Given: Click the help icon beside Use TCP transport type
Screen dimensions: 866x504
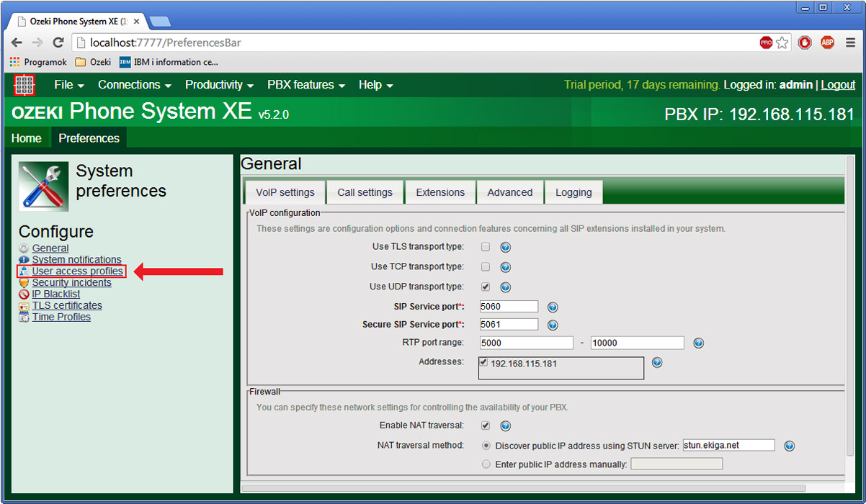Looking at the screenshot, I should (506, 267).
